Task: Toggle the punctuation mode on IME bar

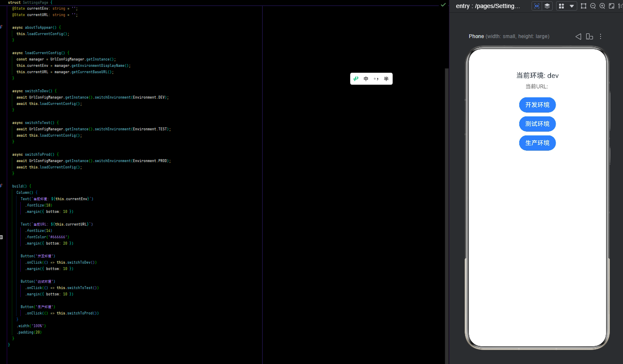Action: click(x=376, y=79)
